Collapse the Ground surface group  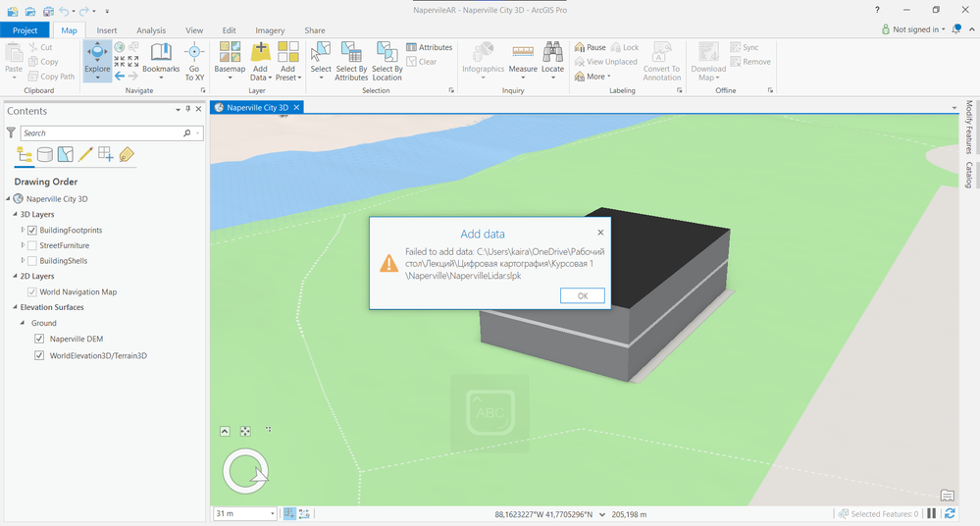click(23, 324)
